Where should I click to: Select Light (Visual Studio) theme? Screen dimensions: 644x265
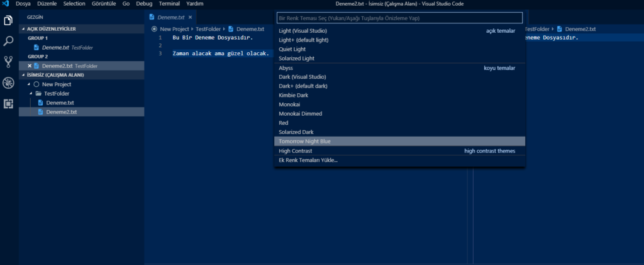click(x=399, y=31)
